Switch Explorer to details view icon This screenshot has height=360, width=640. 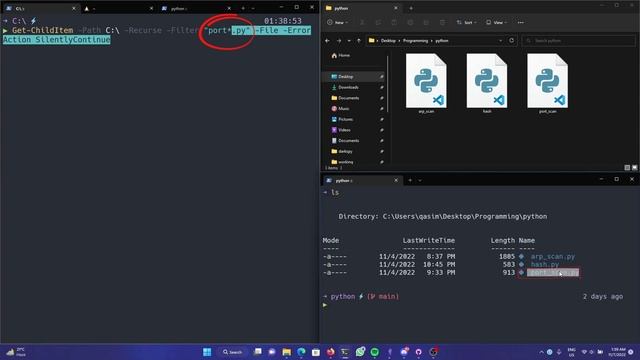coord(627,167)
